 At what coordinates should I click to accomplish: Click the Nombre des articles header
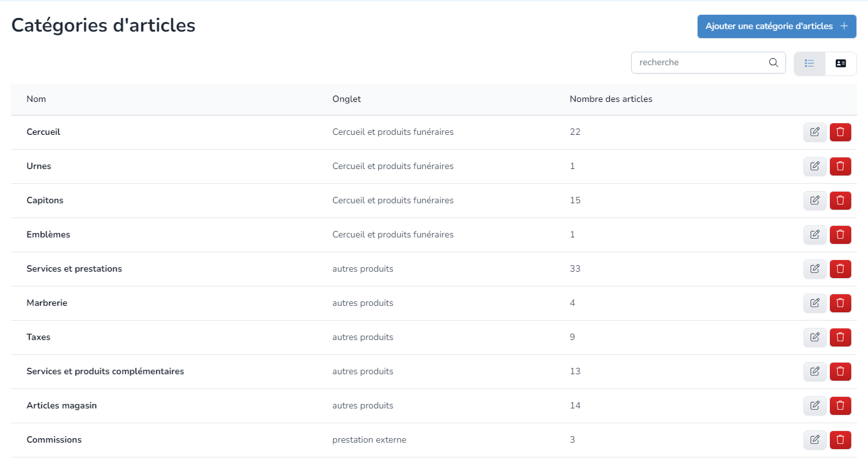tap(611, 99)
